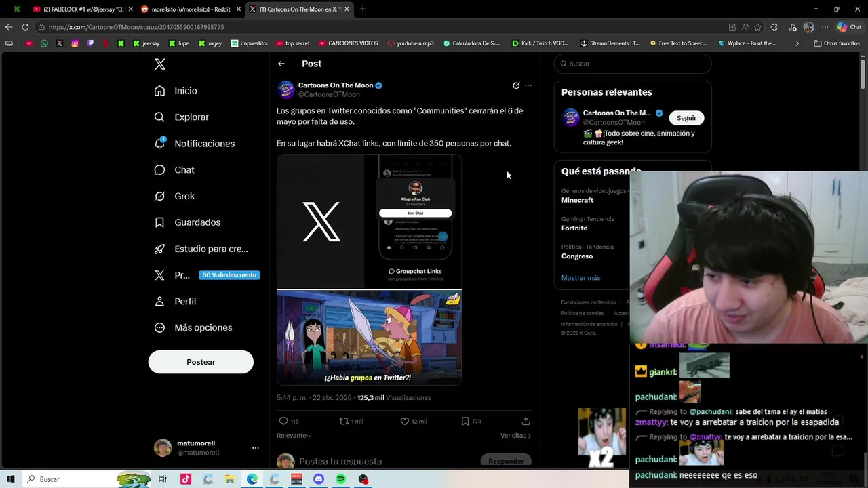Open Task View on the taskbar
Image resolution: width=868 pixels, height=488 pixels.
163,479
